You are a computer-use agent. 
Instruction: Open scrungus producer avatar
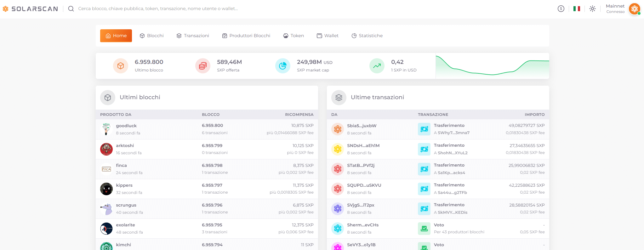(x=106, y=209)
